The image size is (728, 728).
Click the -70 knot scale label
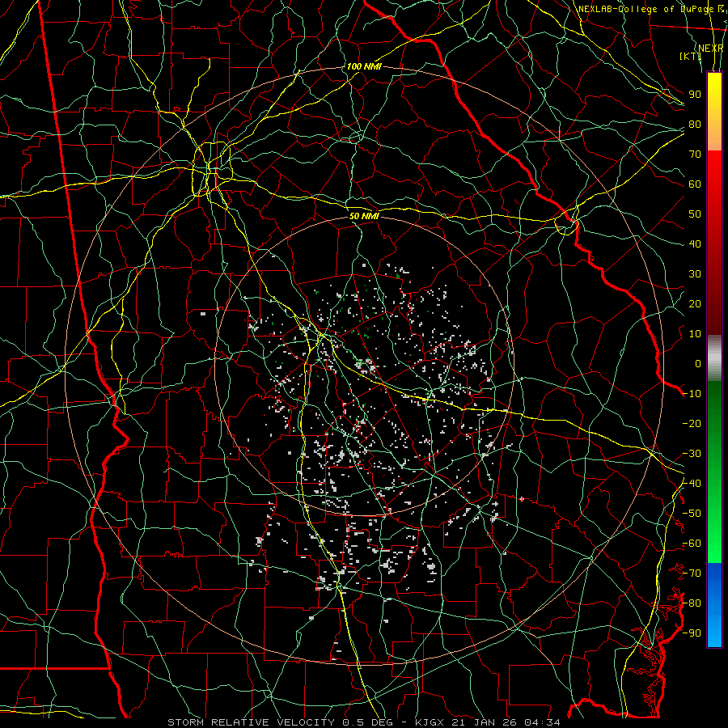pyautogui.click(x=692, y=574)
